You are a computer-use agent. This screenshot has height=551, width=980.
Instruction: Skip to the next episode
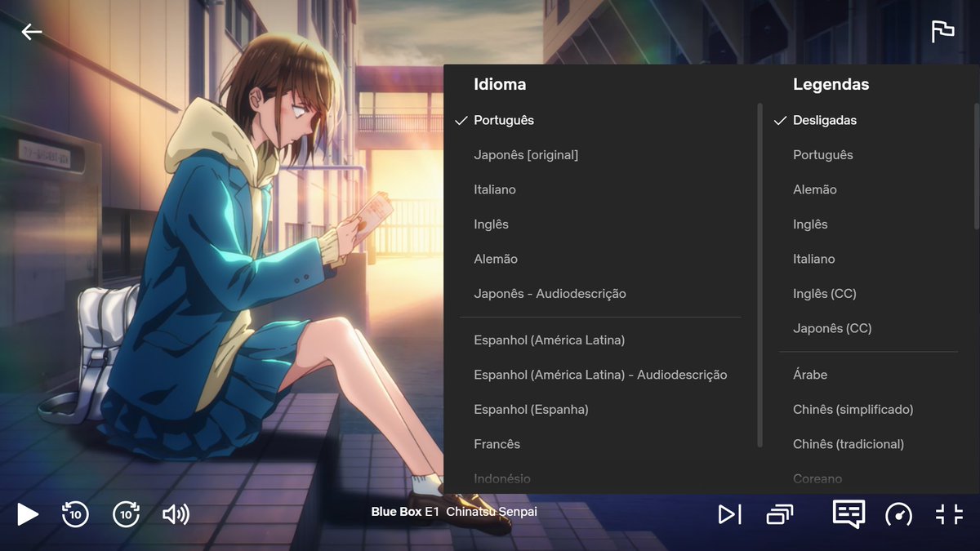point(729,514)
